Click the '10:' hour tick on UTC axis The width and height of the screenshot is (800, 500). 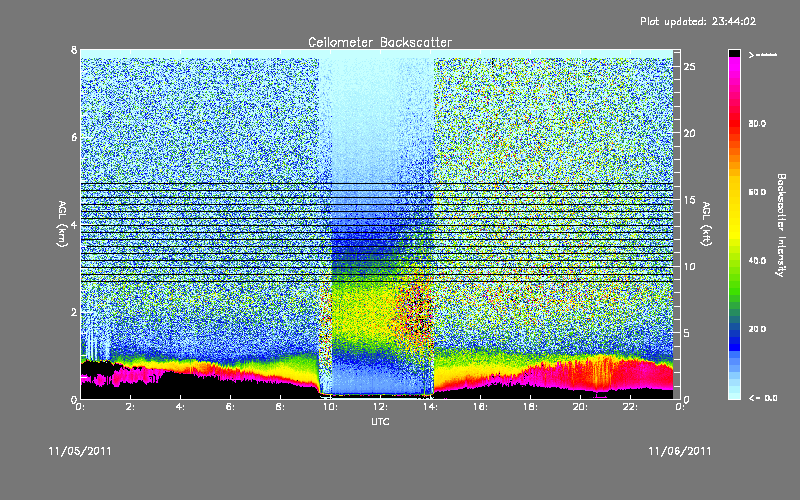tap(330, 407)
